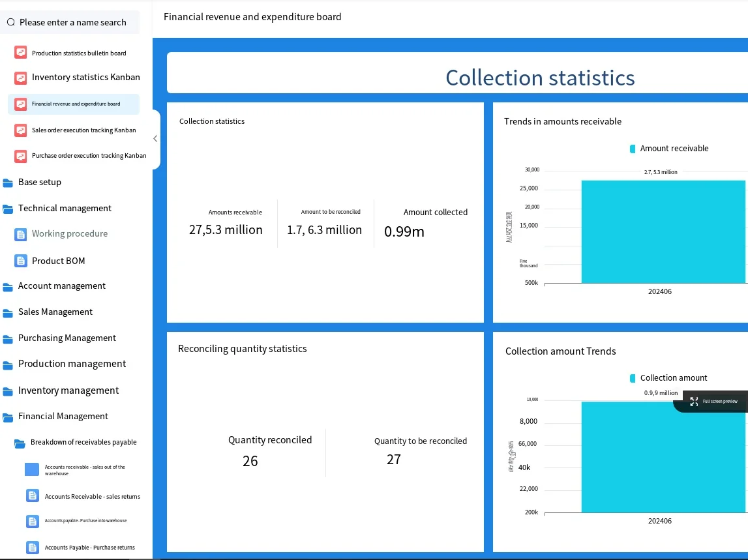Click the Sales order execution tracking icon
The image size is (748, 560).
(21, 130)
